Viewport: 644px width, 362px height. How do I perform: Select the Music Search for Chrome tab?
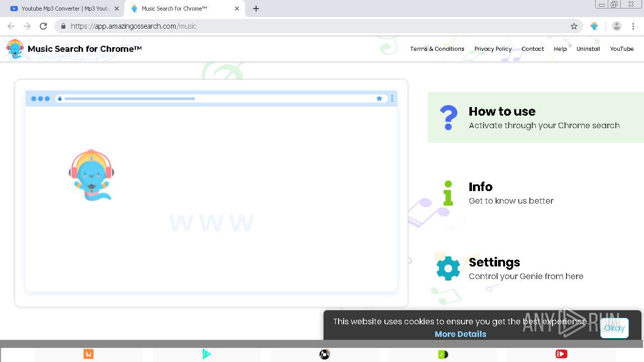tap(184, 9)
